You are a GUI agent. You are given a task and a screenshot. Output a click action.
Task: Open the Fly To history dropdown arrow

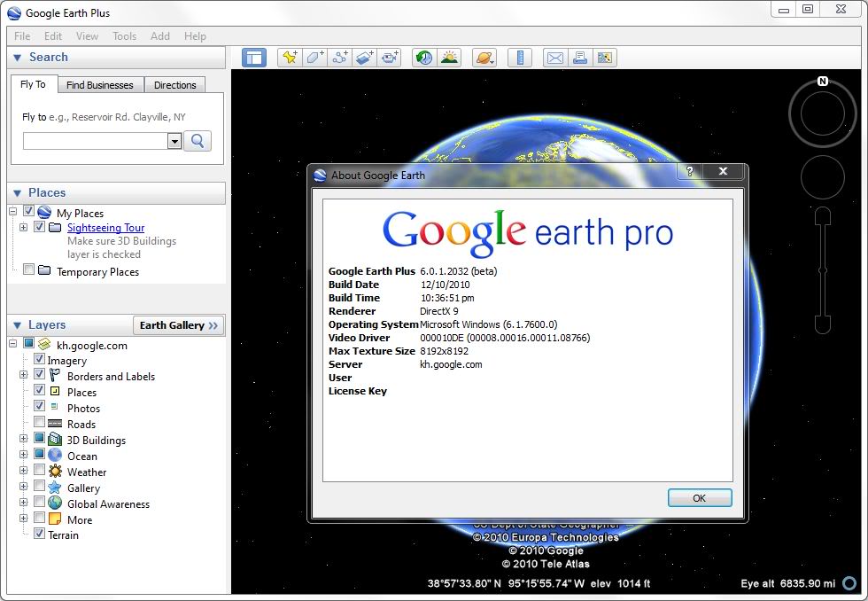point(175,141)
